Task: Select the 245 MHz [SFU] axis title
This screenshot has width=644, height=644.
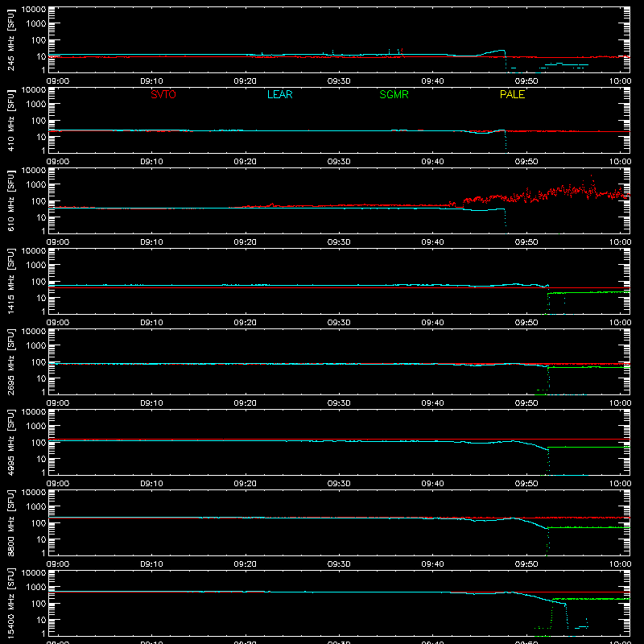Action: (x=10, y=39)
